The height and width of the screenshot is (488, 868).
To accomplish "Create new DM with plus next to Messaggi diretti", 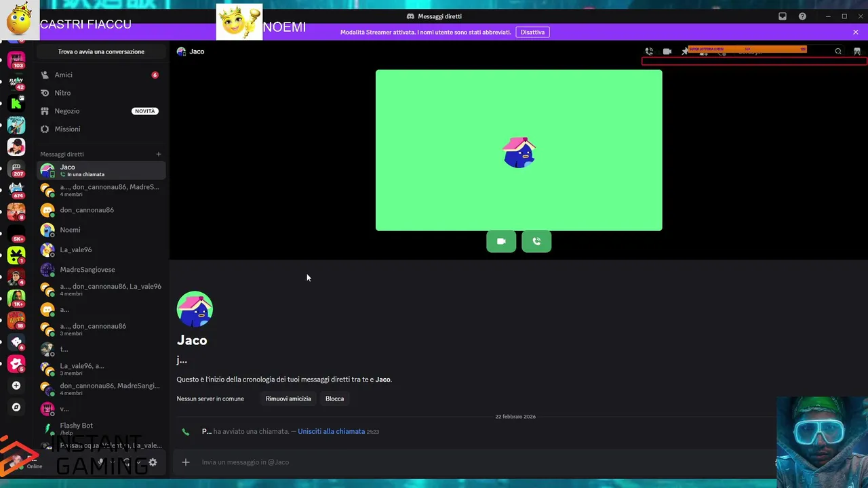I will click(159, 154).
